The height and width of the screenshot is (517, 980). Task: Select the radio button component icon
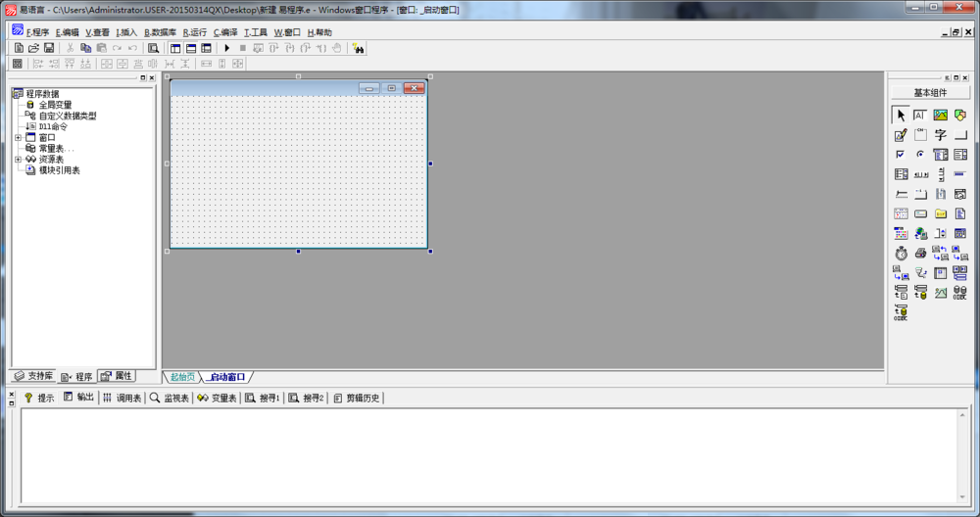click(920, 155)
